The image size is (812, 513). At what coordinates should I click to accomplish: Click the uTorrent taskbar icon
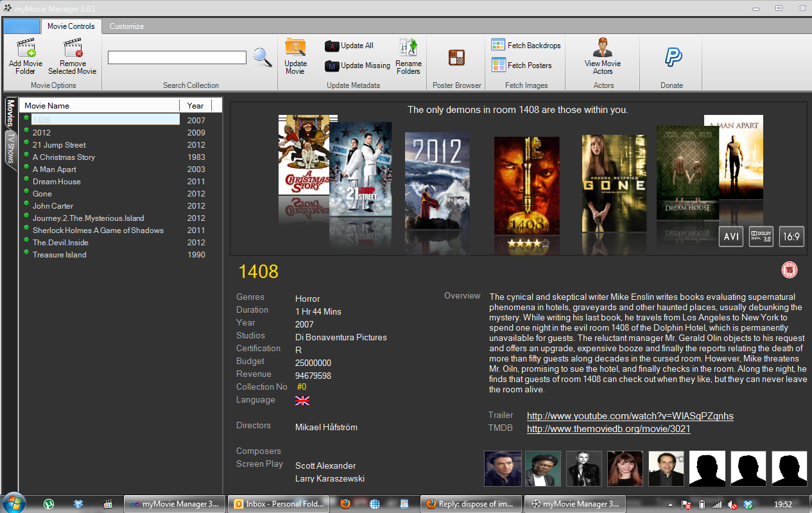49,504
